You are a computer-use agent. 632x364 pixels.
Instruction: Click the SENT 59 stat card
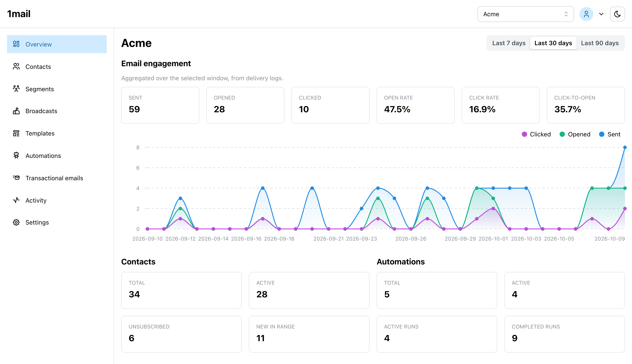coord(160,105)
